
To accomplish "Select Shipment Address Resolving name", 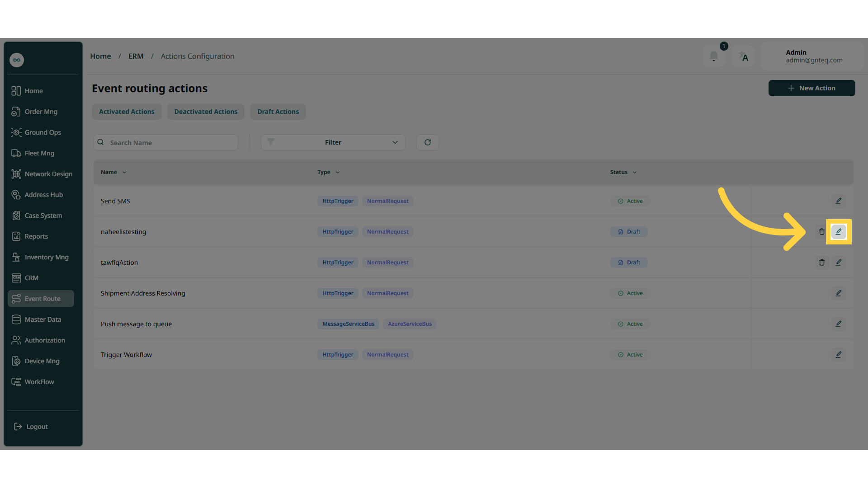I will tap(143, 293).
